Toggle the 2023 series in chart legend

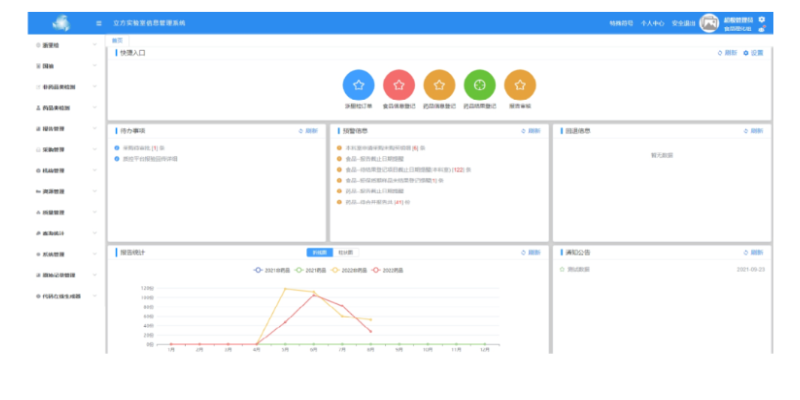[387, 270]
